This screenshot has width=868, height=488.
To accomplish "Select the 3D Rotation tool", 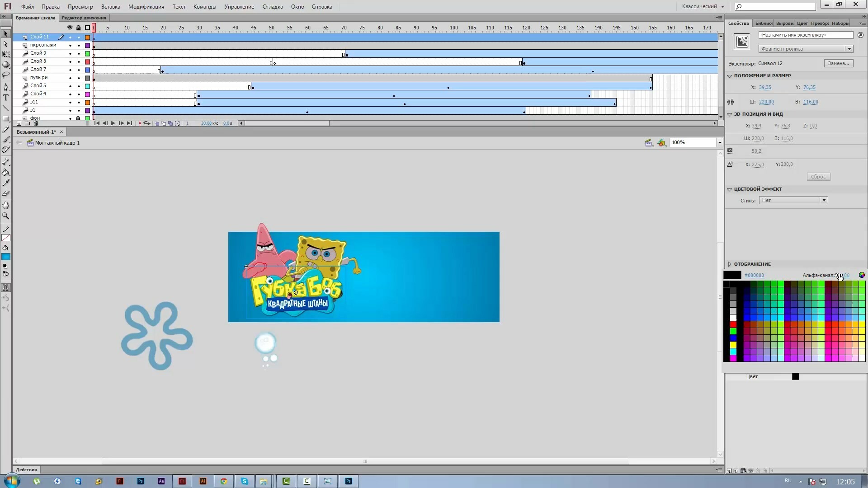I will click(6, 65).
